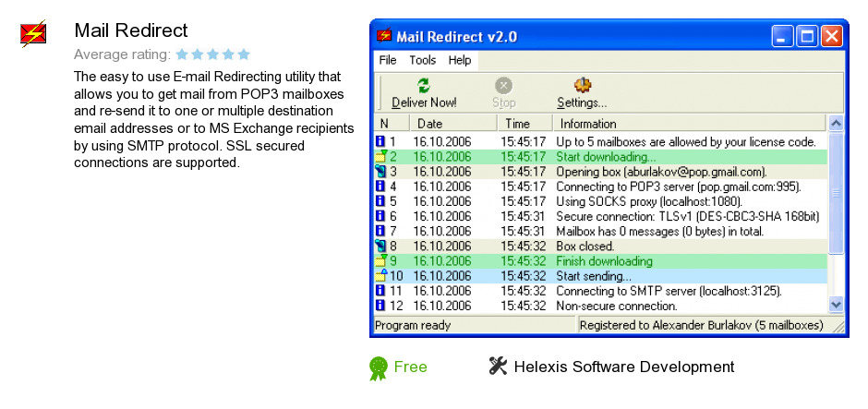Select the 'Finish downloading' log entry
This screenshot has width=868, height=409.
pos(600,261)
